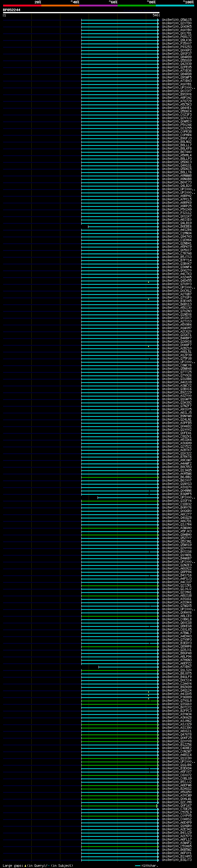
Task: Select UniRef100_A3WUA0 in the hit list
Action: point(176,528)
